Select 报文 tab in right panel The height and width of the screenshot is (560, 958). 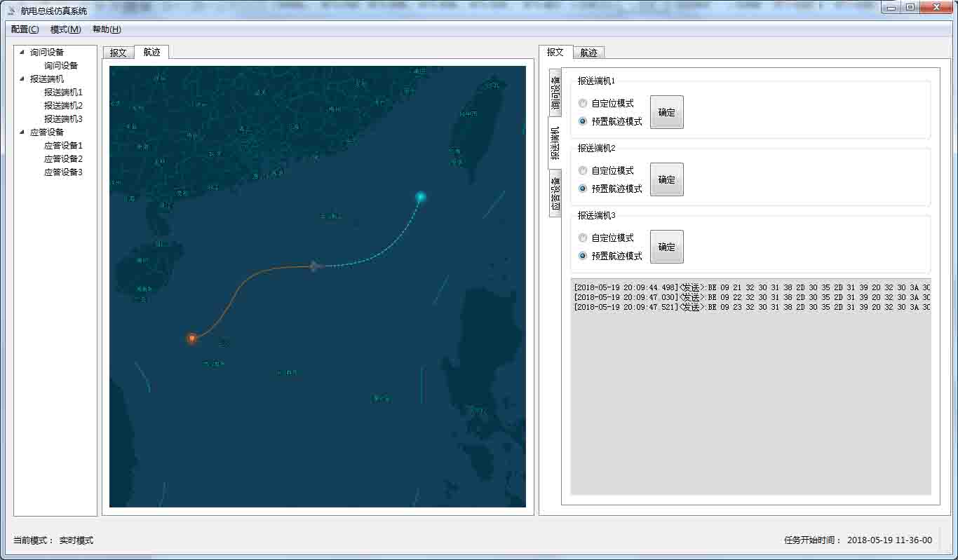555,52
